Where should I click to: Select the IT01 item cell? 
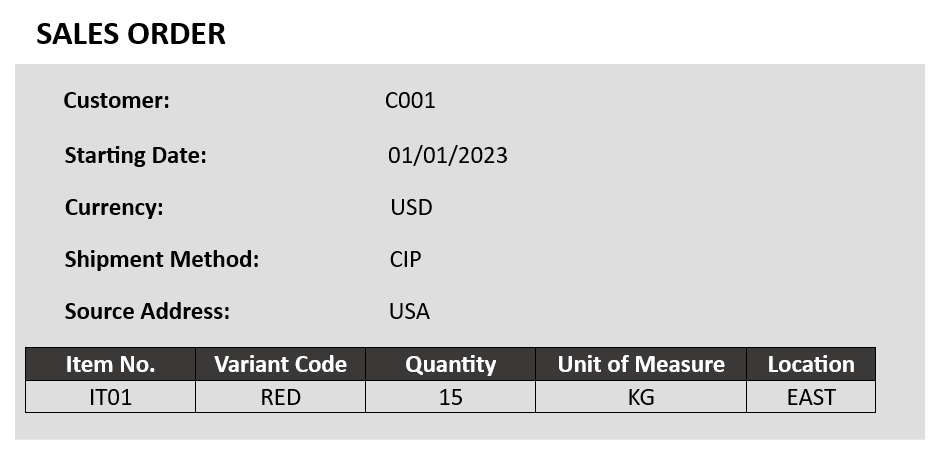(x=110, y=397)
